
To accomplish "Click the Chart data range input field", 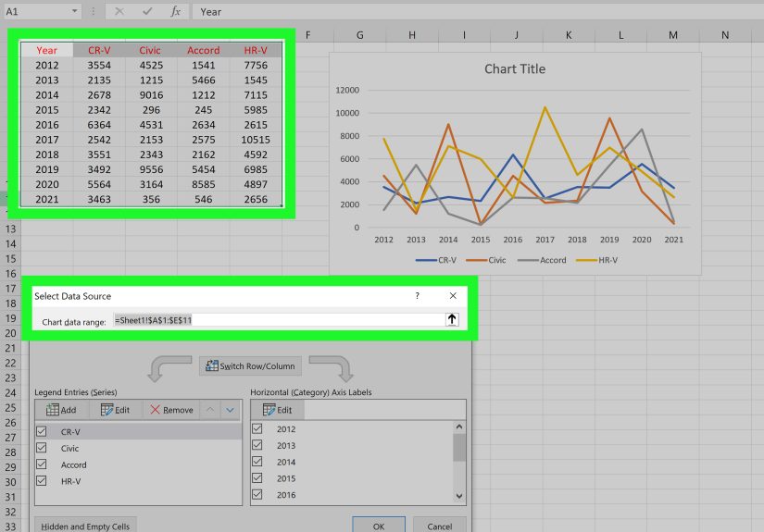I will [279, 320].
